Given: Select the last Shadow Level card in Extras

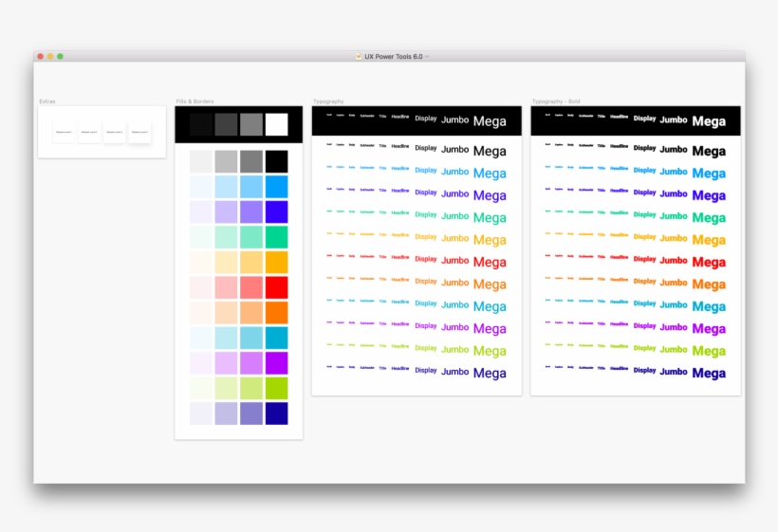Looking at the screenshot, I should (x=139, y=133).
